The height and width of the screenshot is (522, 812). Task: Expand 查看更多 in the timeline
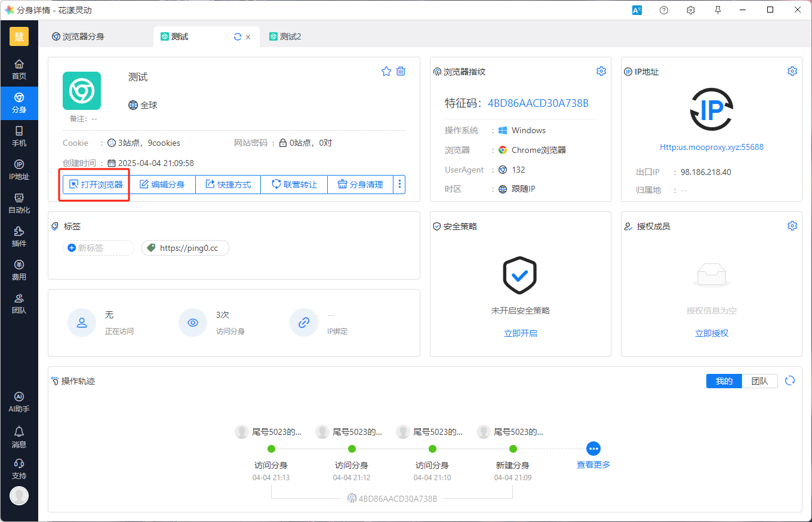(x=593, y=449)
